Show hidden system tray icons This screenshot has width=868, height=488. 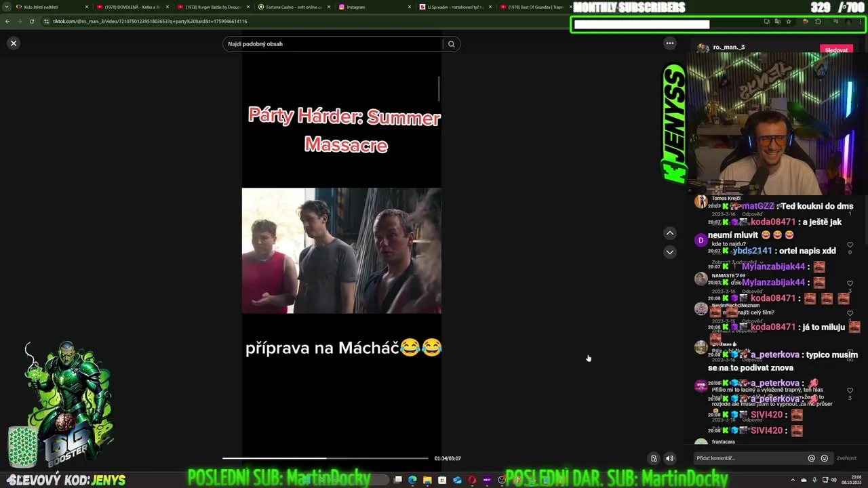(794, 480)
